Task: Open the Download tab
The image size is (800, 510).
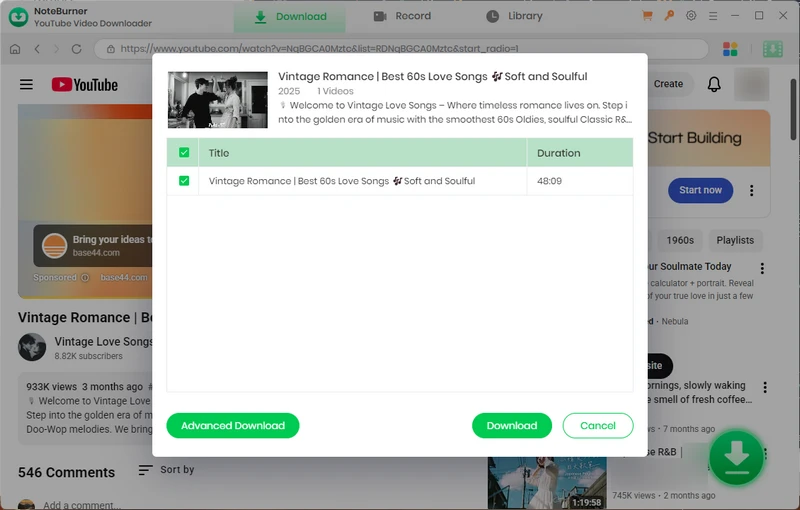Action: point(290,16)
